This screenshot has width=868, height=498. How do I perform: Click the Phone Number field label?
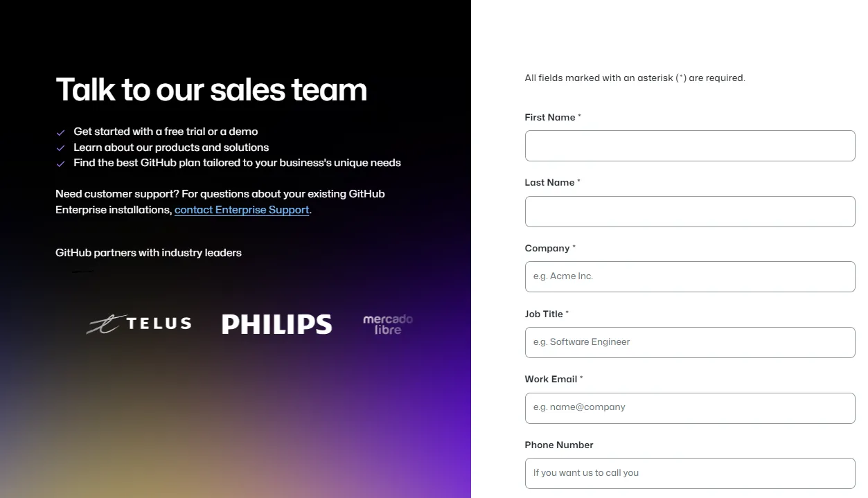pos(559,445)
